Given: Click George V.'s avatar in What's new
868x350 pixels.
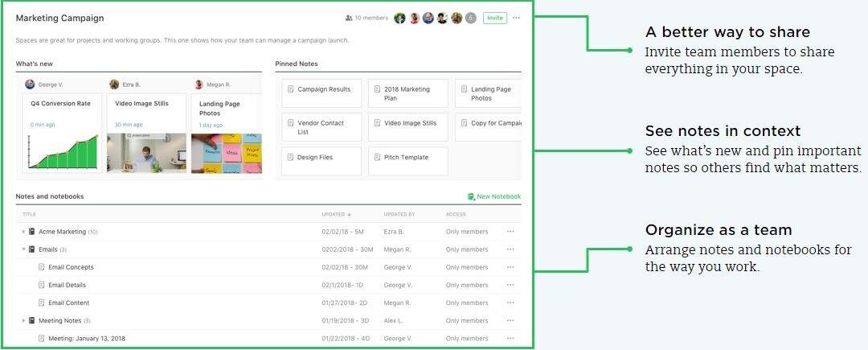Looking at the screenshot, I should coord(30,84).
